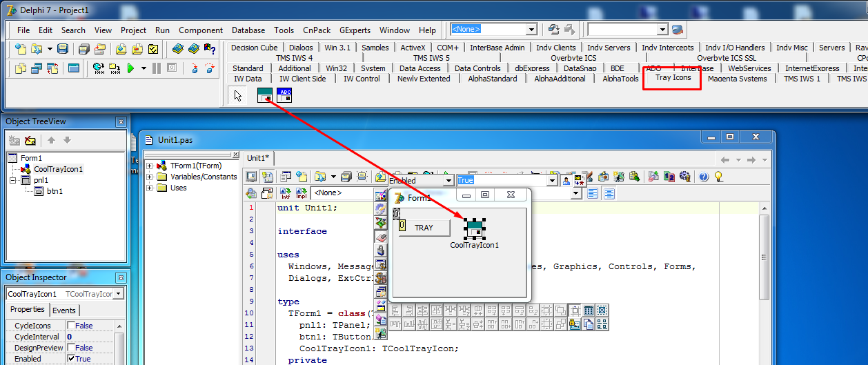Click the blue question mark help icon in editor toolbar

coord(704,177)
